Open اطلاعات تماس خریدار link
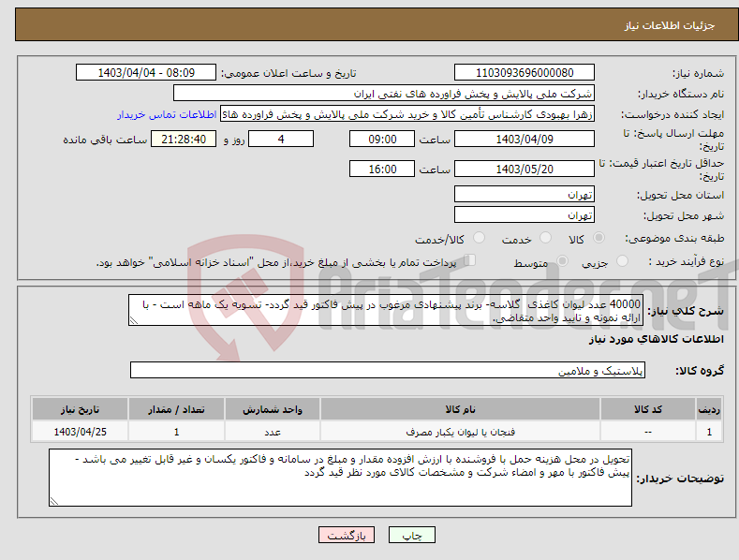Image resolution: width=739 pixels, height=560 pixels. coord(167,114)
